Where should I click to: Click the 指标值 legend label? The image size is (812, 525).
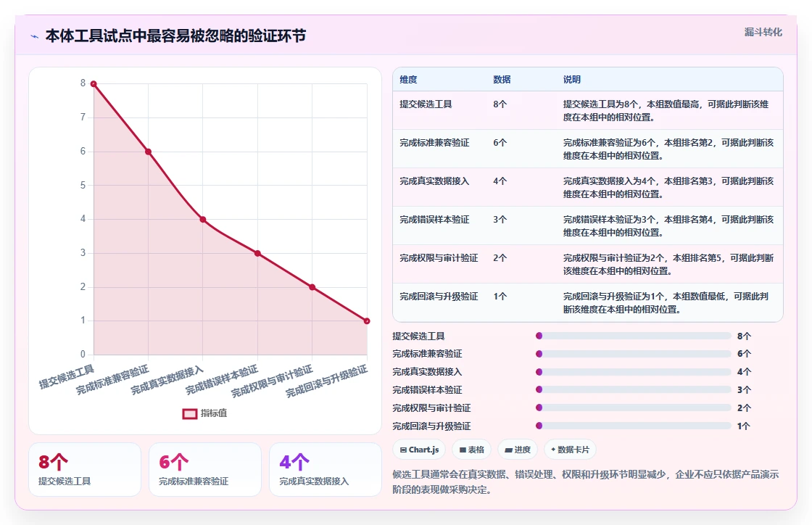click(214, 413)
